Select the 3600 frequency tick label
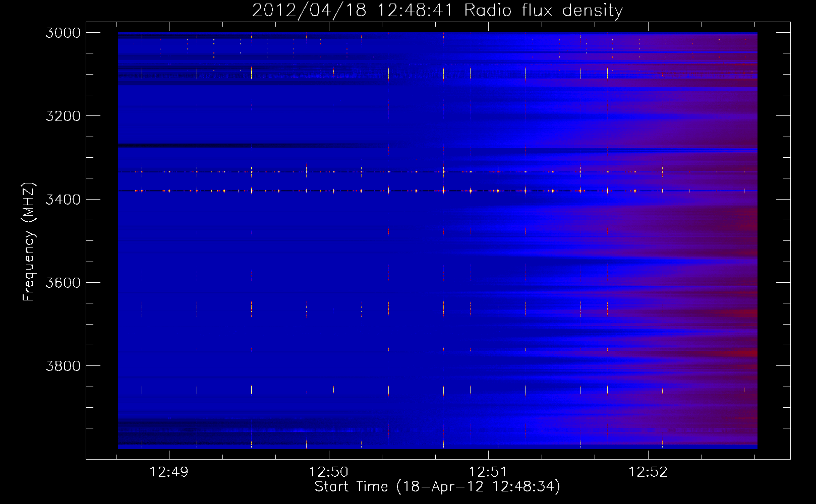Screen dimensions: 816x504 [63, 283]
